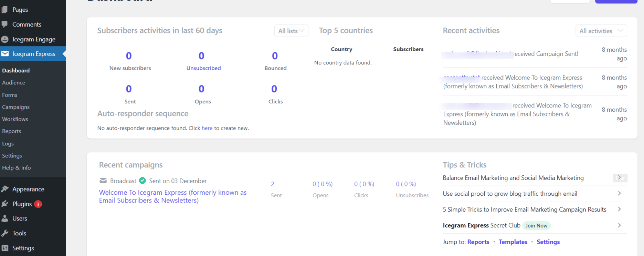This screenshot has width=644, height=256.
Task: Jump to Reports link in Tips section
Action: (478, 242)
